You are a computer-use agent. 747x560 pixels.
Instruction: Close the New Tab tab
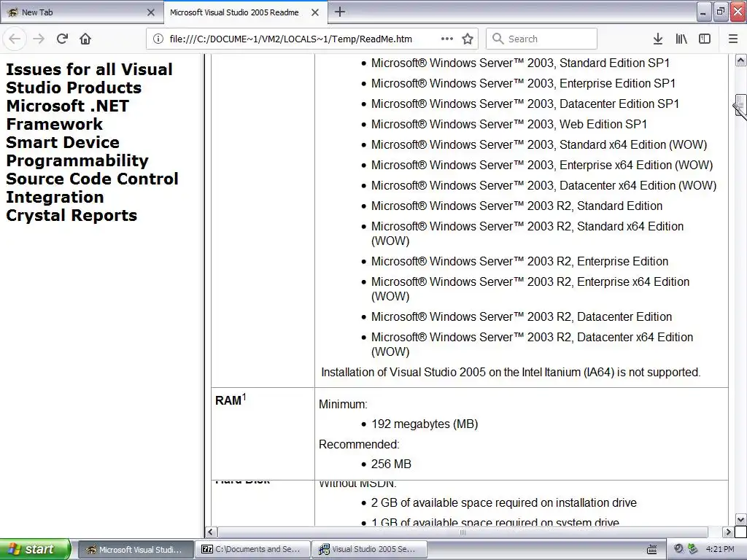(151, 12)
